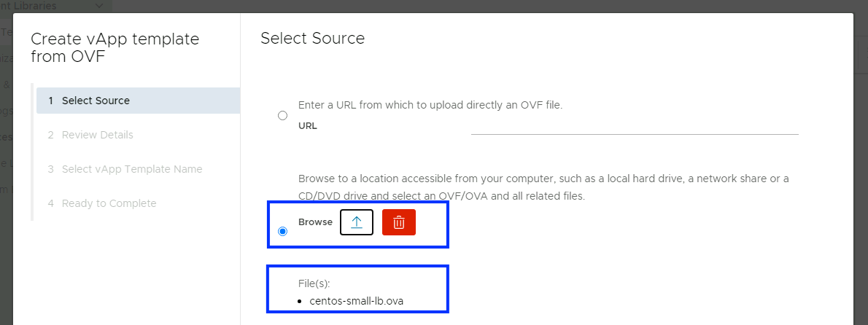Image resolution: width=868 pixels, height=325 pixels.
Task: Select the URL source radio button
Action: pyautogui.click(x=283, y=116)
